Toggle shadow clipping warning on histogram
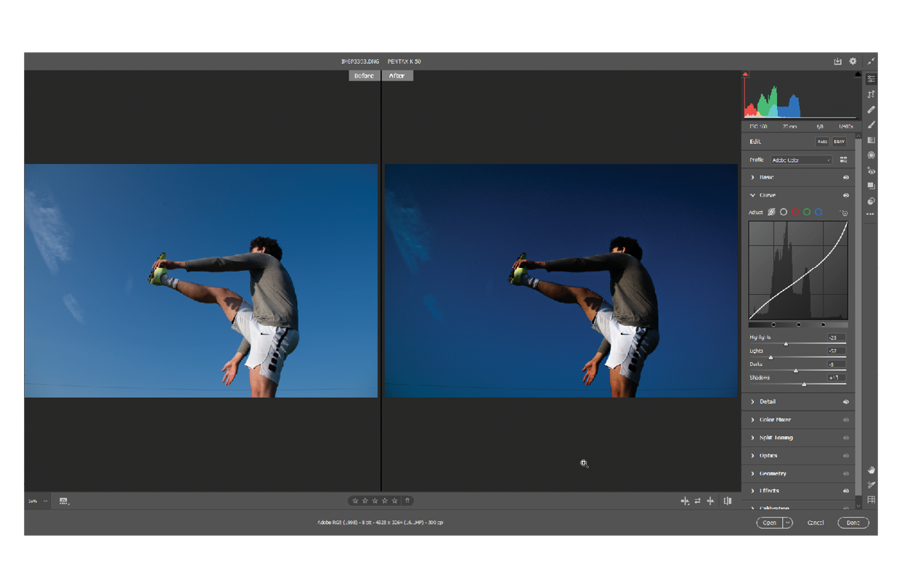This screenshot has height=588, width=902. click(745, 75)
